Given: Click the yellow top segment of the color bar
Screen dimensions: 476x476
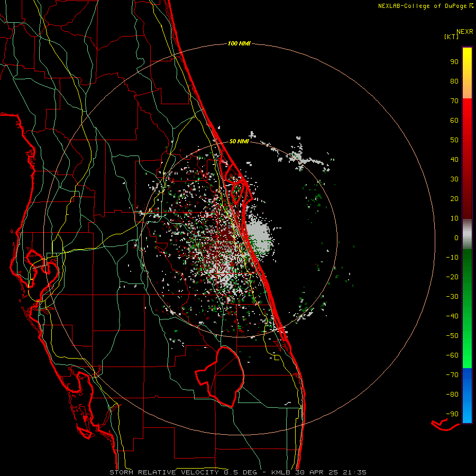Looking at the screenshot, I should coord(467,73).
